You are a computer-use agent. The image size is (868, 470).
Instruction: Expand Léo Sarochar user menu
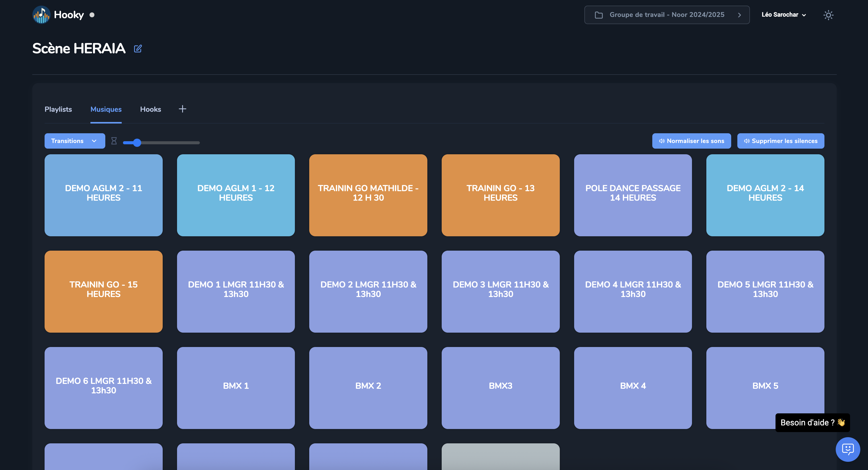coord(783,15)
